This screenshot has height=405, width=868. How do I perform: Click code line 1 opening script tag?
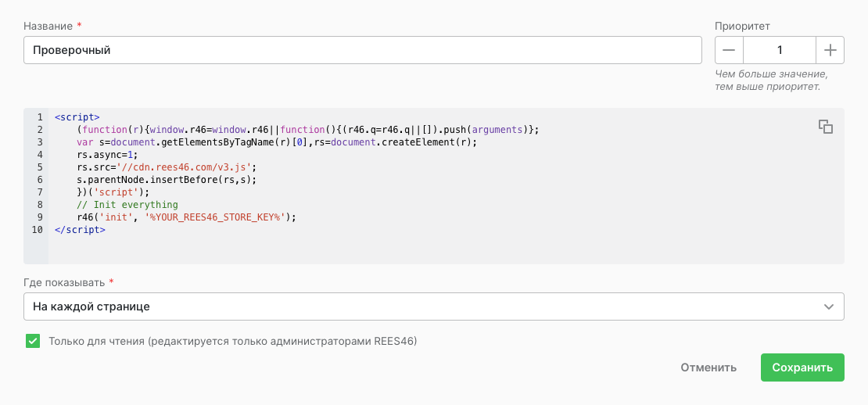(77, 116)
